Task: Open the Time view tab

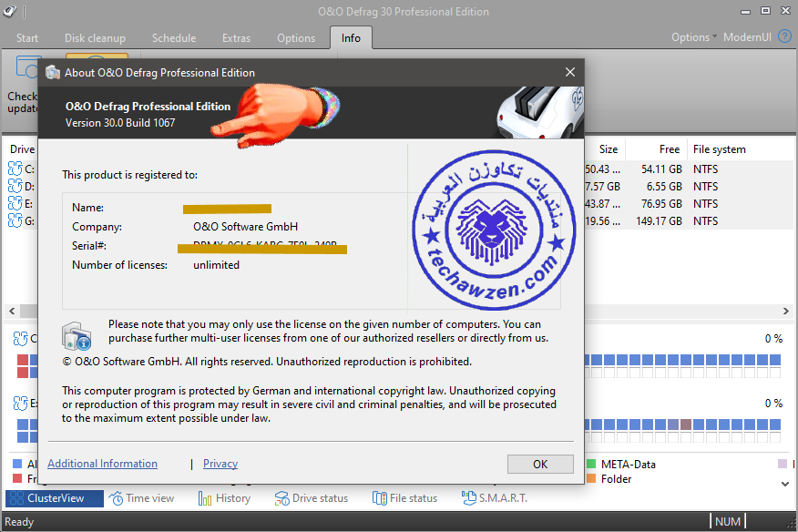Action: point(142,498)
